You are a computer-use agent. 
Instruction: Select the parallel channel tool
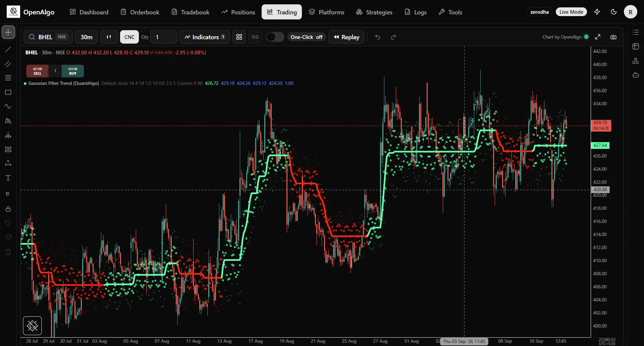click(8, 64)
